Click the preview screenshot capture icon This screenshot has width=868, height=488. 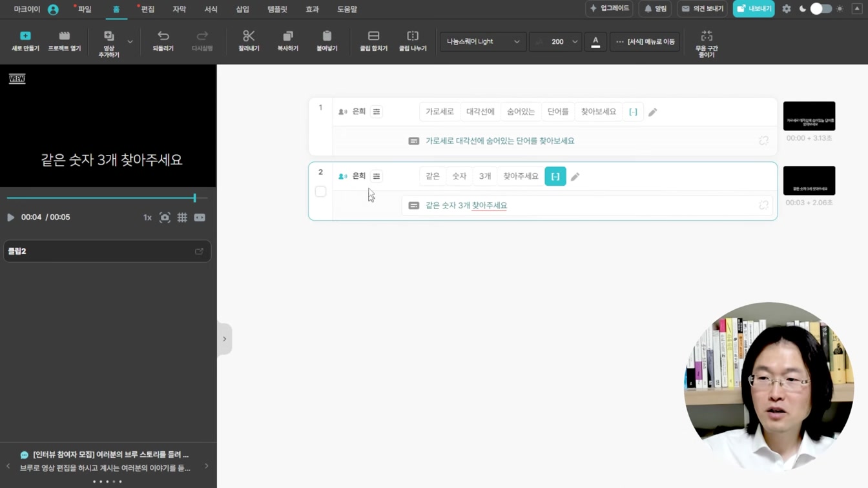[x=165, y=218]
